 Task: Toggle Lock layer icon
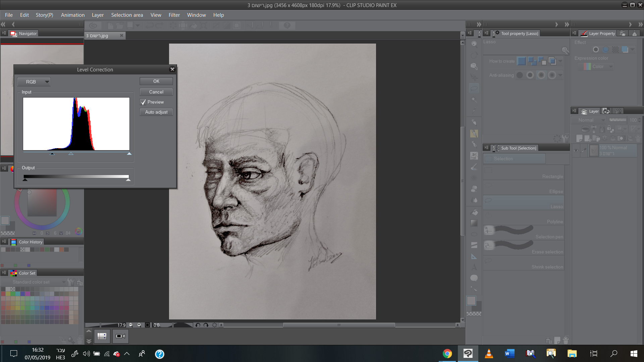click(x=602, y=129)
